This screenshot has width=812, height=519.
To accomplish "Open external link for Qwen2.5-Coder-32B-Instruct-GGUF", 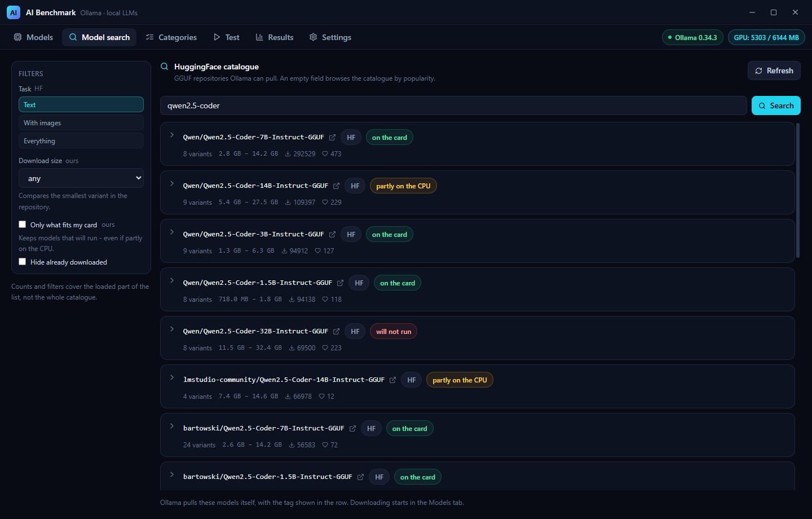I will tap(336, 332).
